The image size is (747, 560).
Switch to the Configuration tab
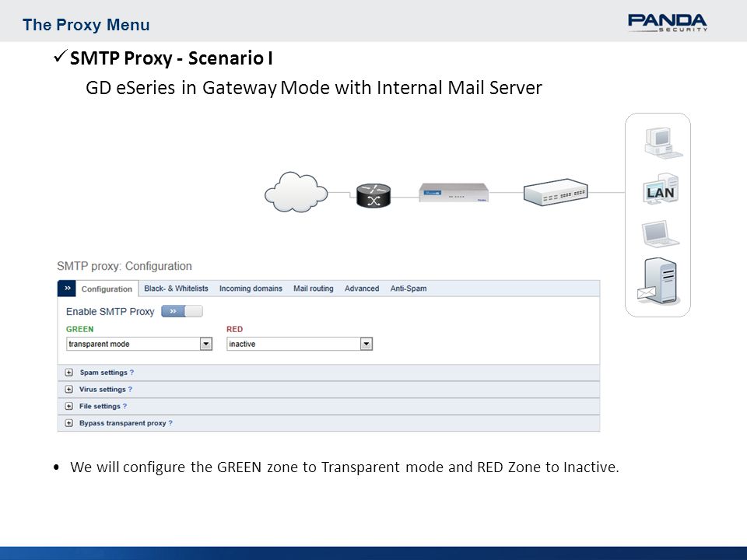tap(107, 289)
